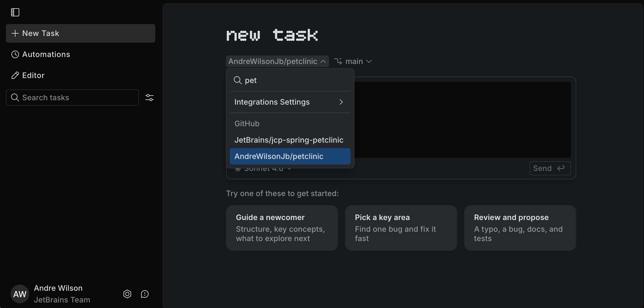
Task: Choose the Pick a key area suggestion card
Action: click(401, 228)
